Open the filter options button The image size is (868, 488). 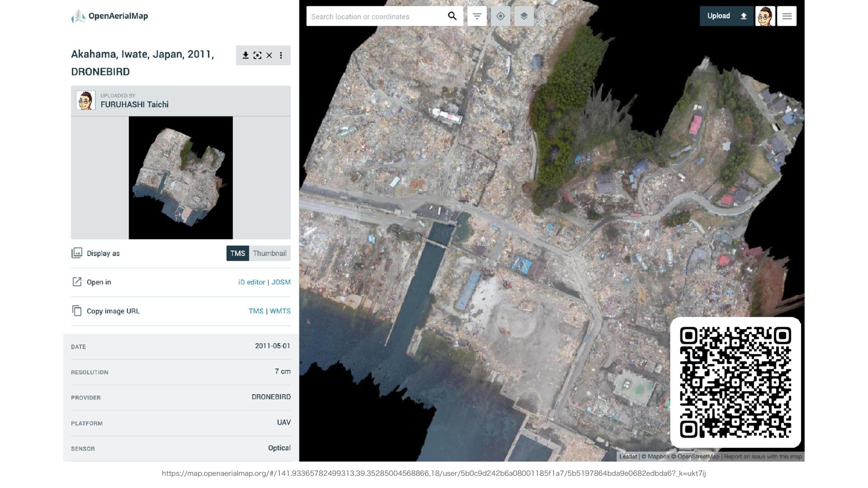pos(477,16)
